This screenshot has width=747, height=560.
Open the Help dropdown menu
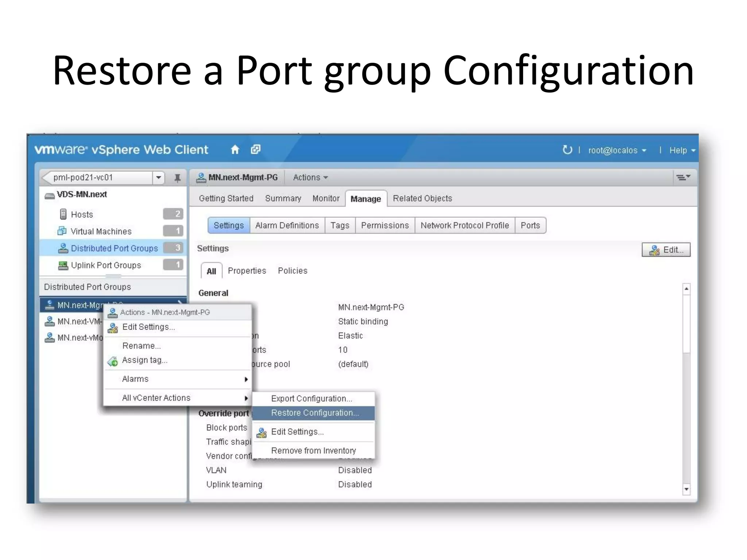pyautogui.click(x=682, y=150)
